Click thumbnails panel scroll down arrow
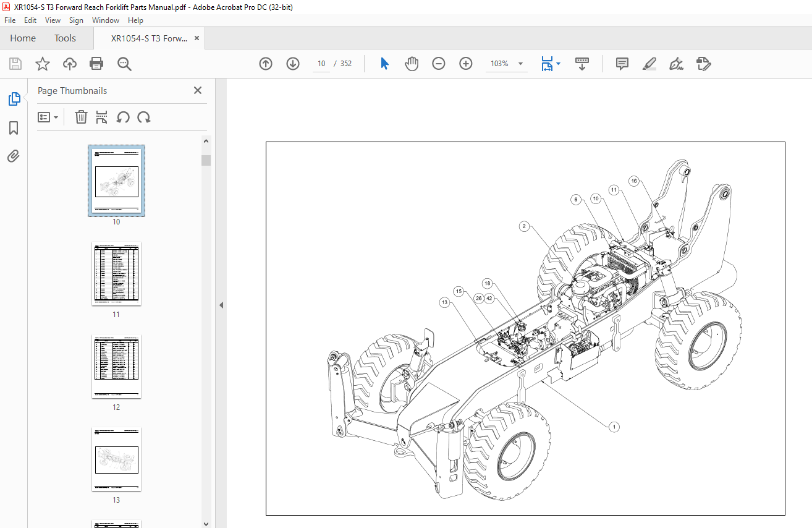Screen dimensions: 812x528 point(206,524)
